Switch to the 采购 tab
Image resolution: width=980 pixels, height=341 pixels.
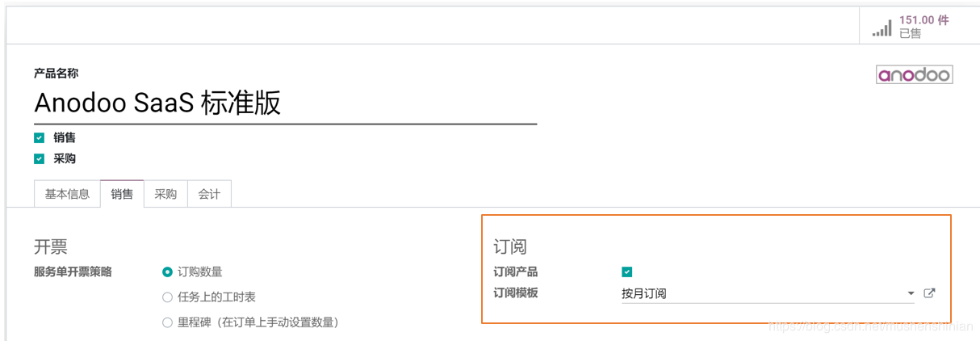(165, 194)
